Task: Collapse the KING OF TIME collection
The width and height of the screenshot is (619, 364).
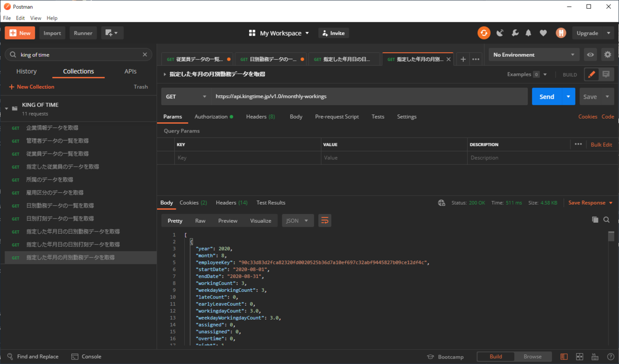Action: point(7,109)
